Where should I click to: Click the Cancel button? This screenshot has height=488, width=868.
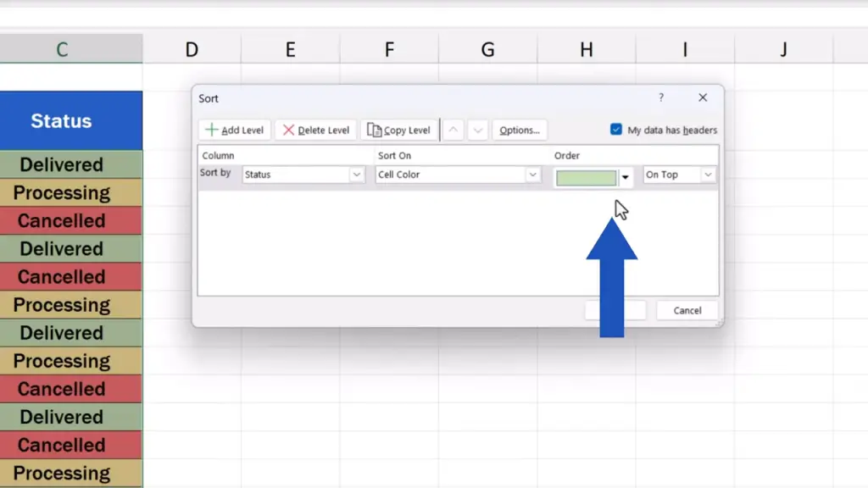(x=687, y=310)
